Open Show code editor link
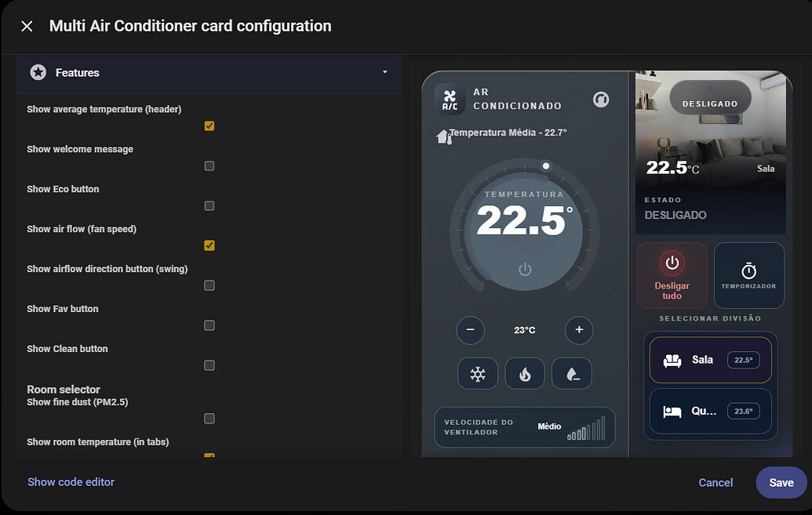Viewport: 812px width, 515px height. [x=71, y=482]
